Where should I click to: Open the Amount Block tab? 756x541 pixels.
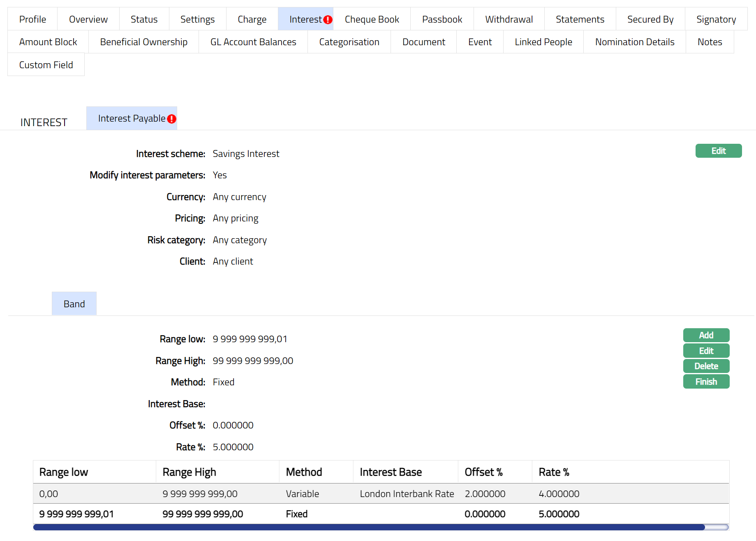click(48, 42)
